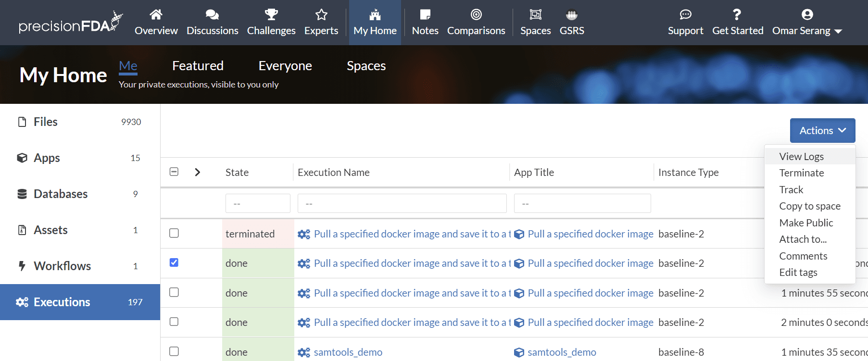Open Experts star icon

coord(321,15)
